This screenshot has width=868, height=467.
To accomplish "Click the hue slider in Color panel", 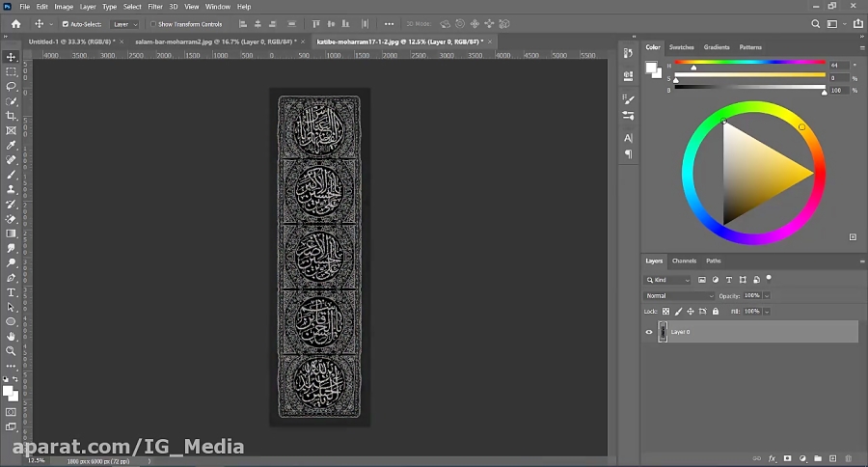I will point(749,63).
